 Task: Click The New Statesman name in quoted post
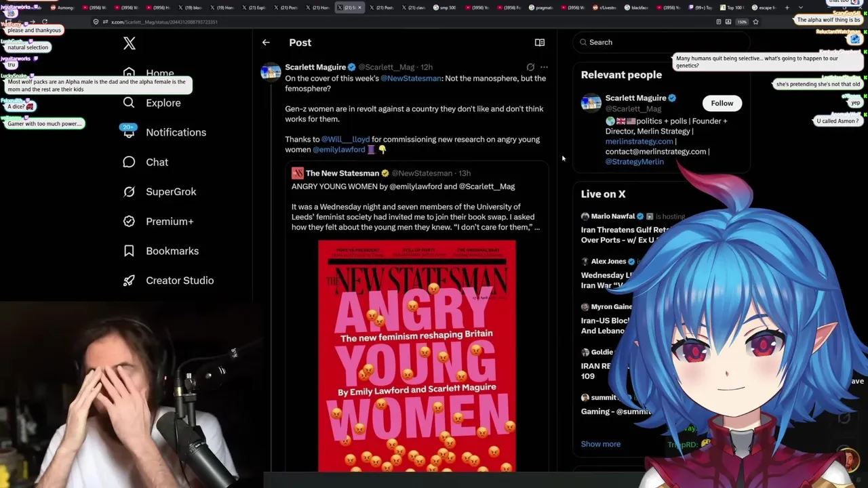pos(342,173)
